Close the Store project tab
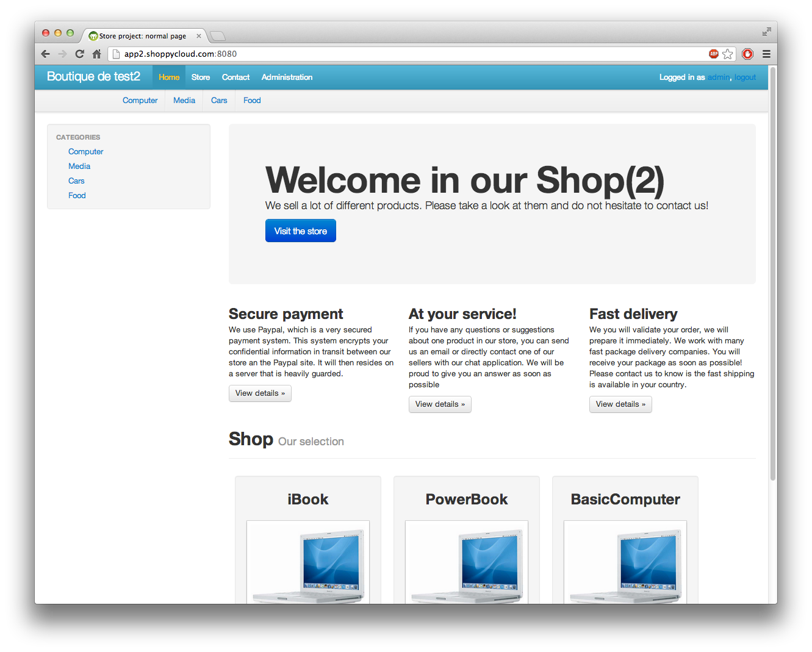Screen dimensions: 812x652 tap(199, 36)
